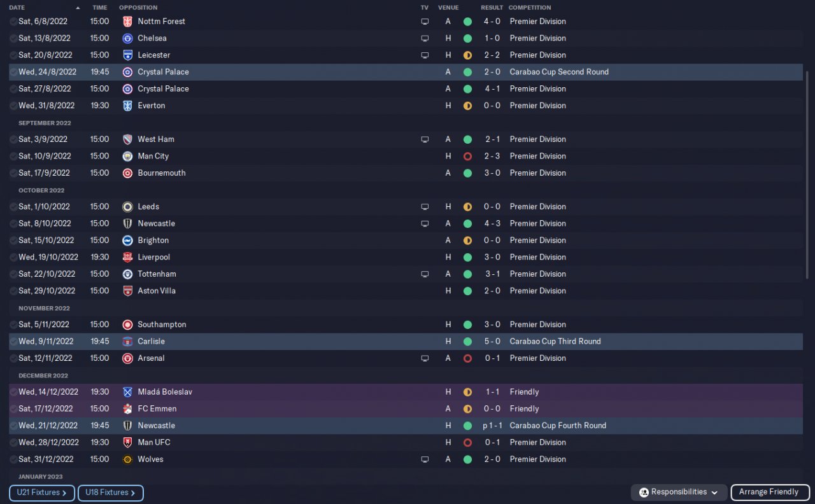Sort fixtures by the Date column header
Image resolution: width=815 pixels, height=504 pixels.
[x=17, y=8]
